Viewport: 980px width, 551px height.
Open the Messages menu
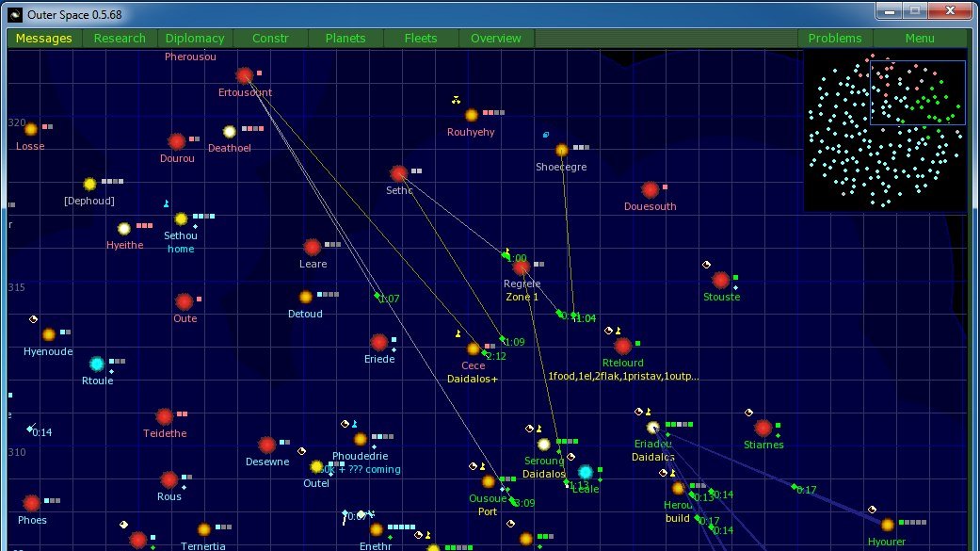coord(44,39)
